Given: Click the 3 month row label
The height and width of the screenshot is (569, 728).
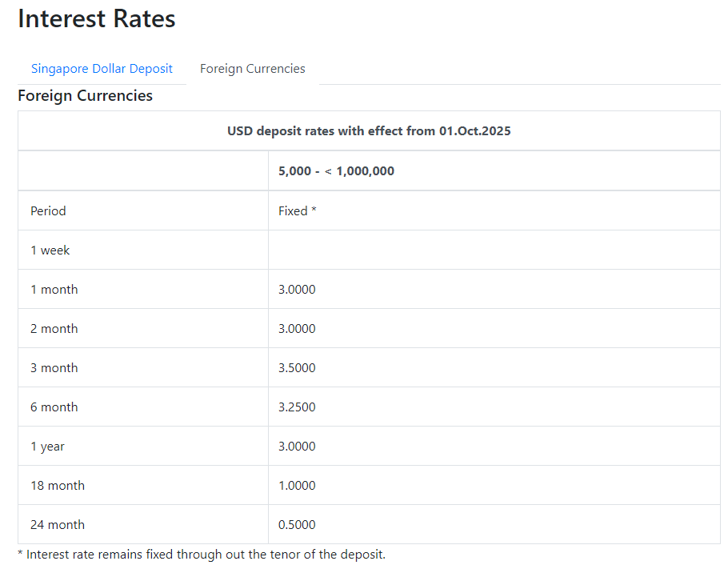Looking at the screenshot, I should pos(54,368).
